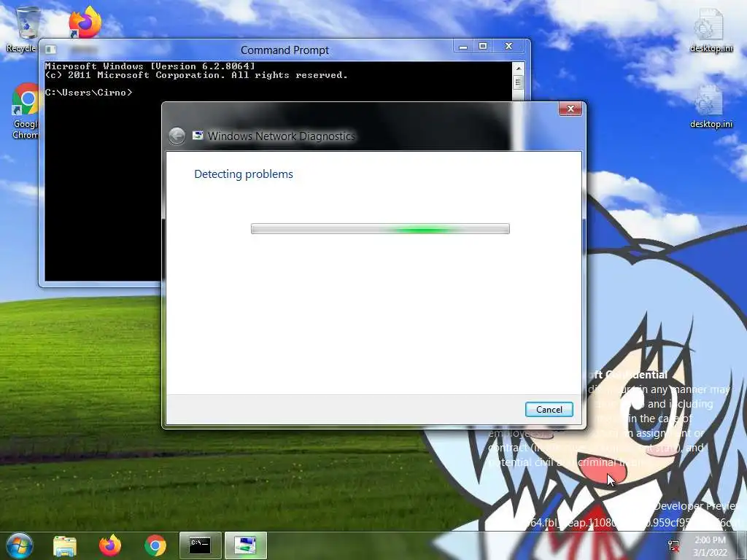Image resolution: width=747 pixels, height=560 pixels.
Task: Click the Command Prompt scrollbar thumb
Action: pos(519,83)
